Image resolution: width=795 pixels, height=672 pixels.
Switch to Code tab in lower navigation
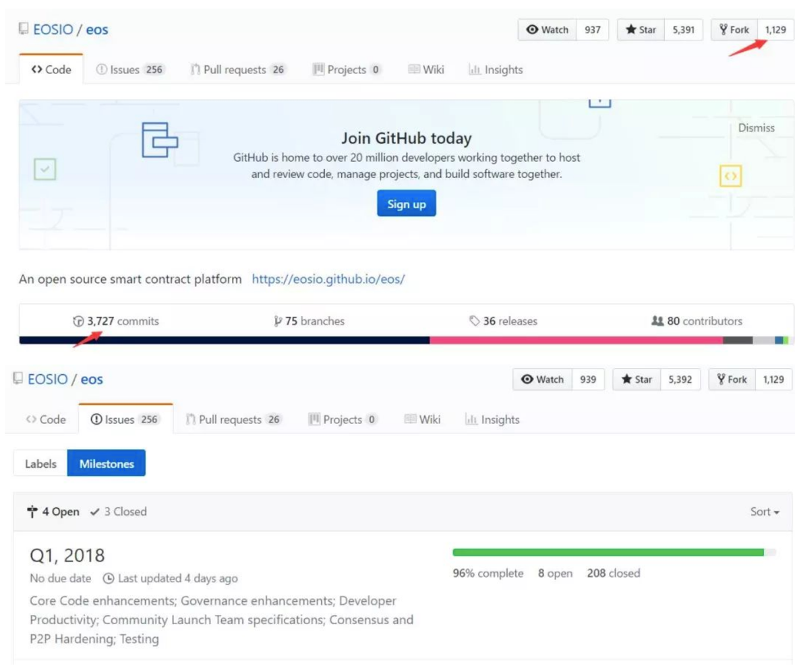coord(46,420)
